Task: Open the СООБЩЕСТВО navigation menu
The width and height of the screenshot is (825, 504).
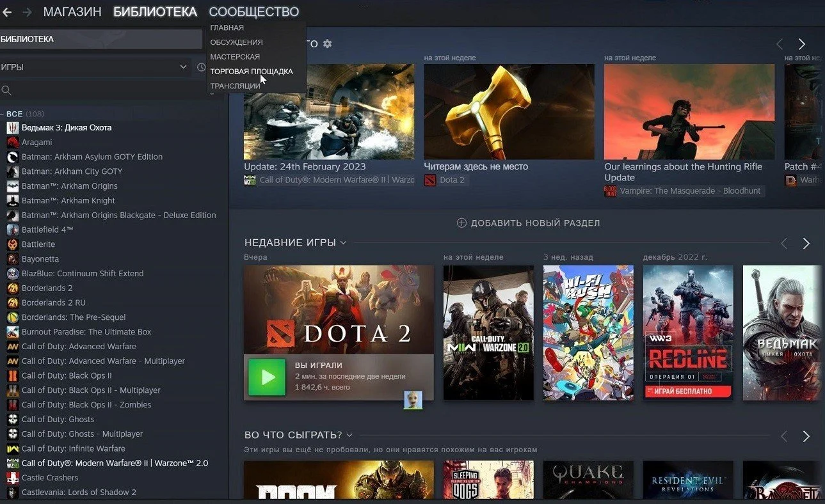Action: 253,12
